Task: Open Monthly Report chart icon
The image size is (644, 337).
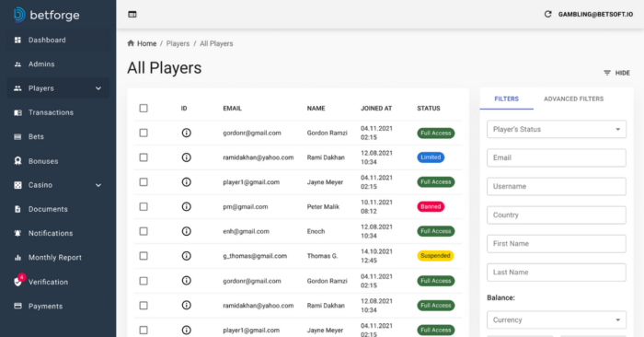Action: tap(17, 258)
